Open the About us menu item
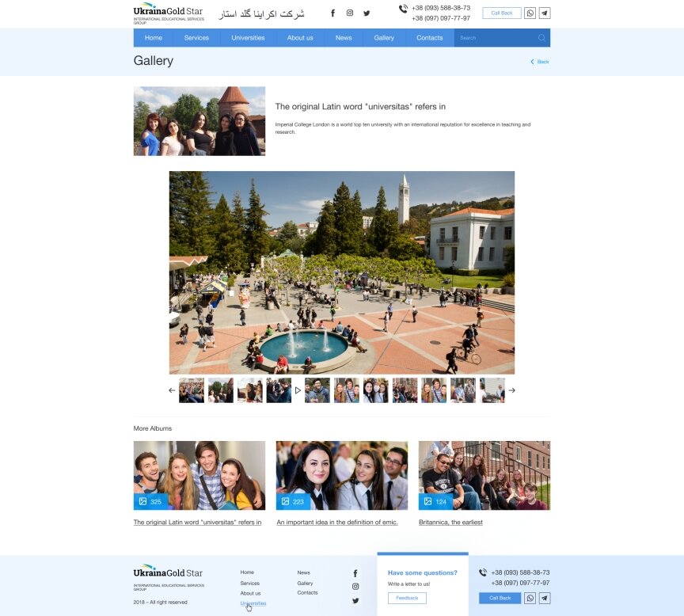The height and width of the screenshot is (616, 684). pos(300,38)
